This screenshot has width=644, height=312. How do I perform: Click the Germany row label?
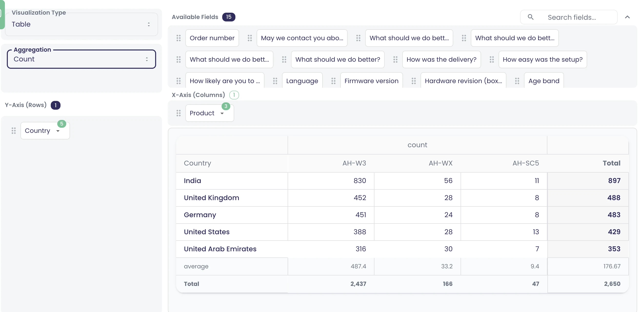pos(200,215)
